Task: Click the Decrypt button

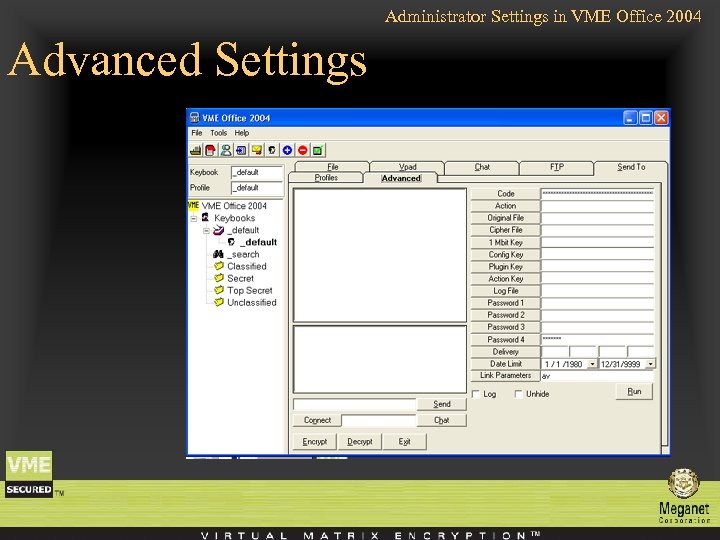Action: click(360, 442)
